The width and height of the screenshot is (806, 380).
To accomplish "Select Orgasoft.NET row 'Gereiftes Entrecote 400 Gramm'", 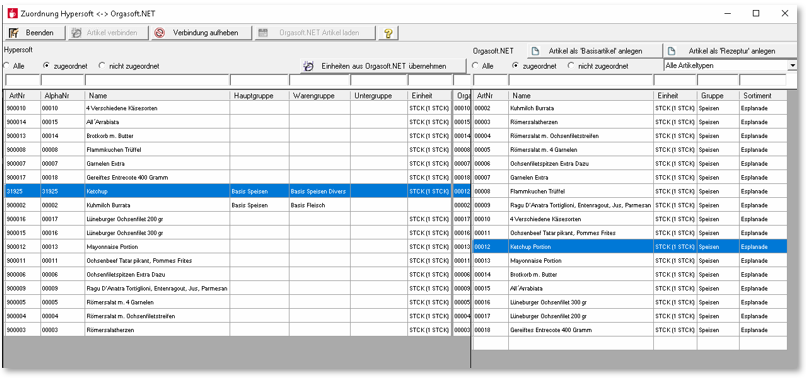I will 630,330.
